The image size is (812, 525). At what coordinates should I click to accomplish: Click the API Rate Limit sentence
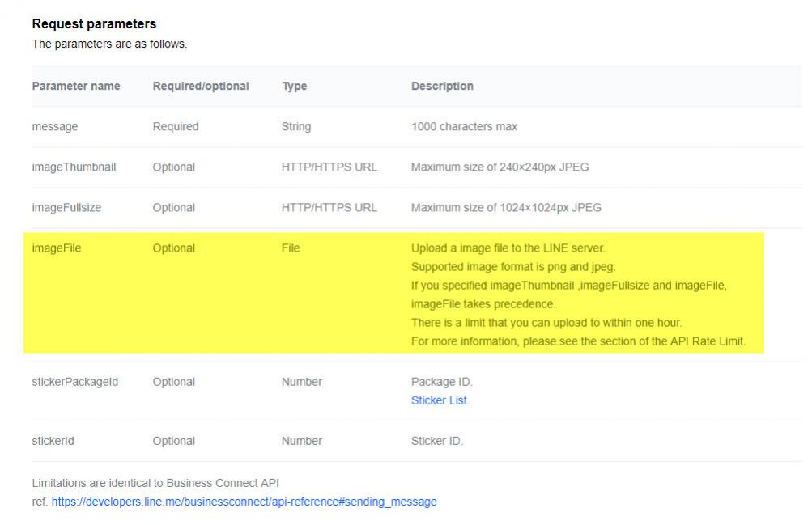tap(578, 341)
